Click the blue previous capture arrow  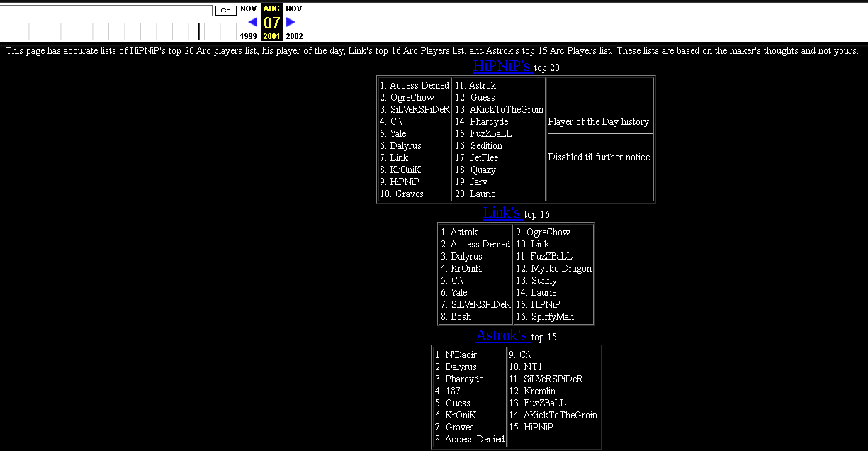(252, 22)
